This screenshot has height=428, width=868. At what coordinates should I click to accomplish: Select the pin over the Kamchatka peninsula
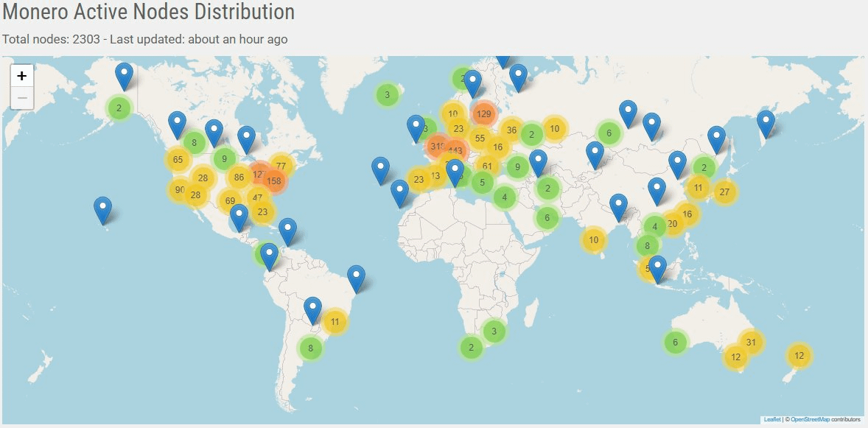(766, 119)
